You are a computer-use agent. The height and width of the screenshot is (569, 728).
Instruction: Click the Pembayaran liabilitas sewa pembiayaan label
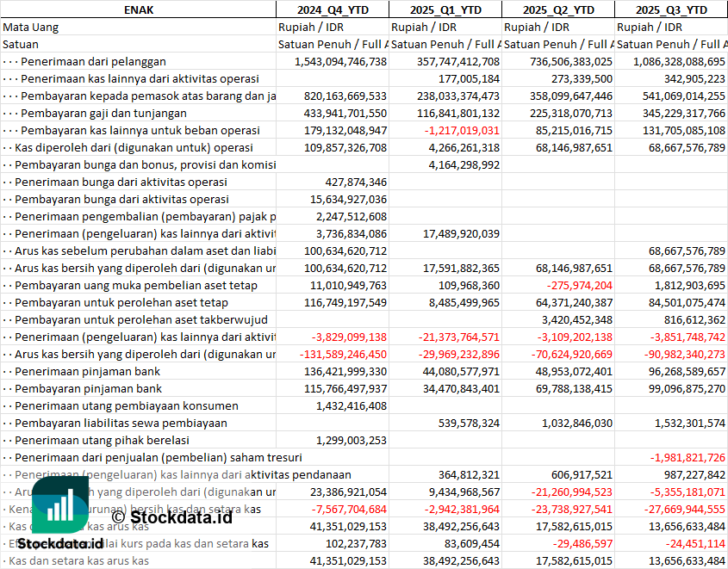tap(121, 423)
